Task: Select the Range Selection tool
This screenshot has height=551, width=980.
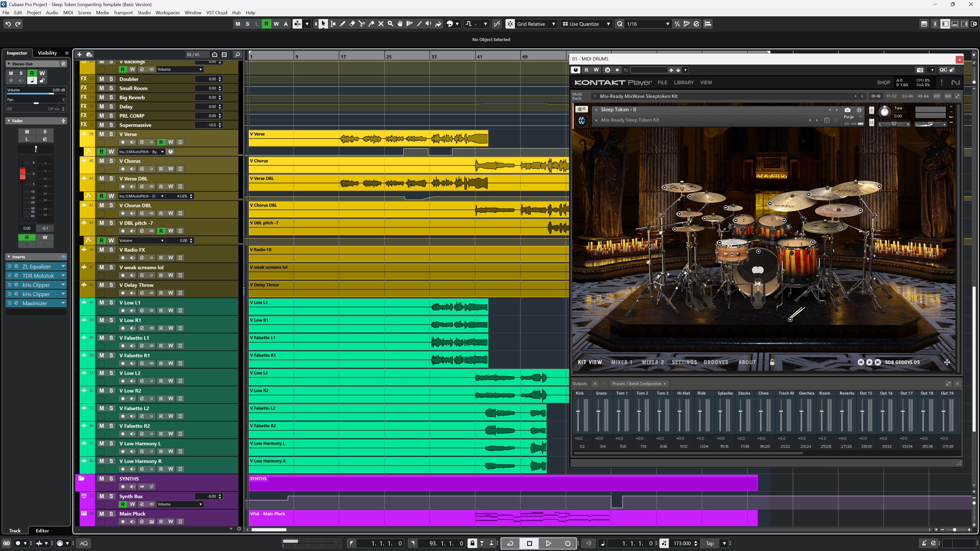Action: pos(333,24)
